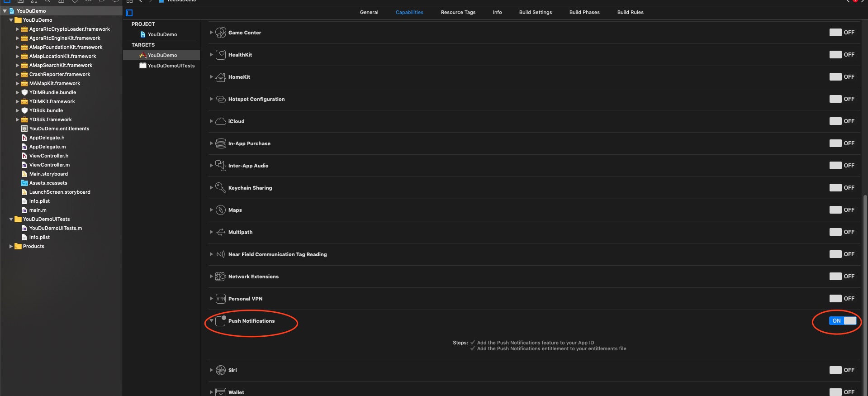Enable the Keychain Sharing switch

point(841,188)
